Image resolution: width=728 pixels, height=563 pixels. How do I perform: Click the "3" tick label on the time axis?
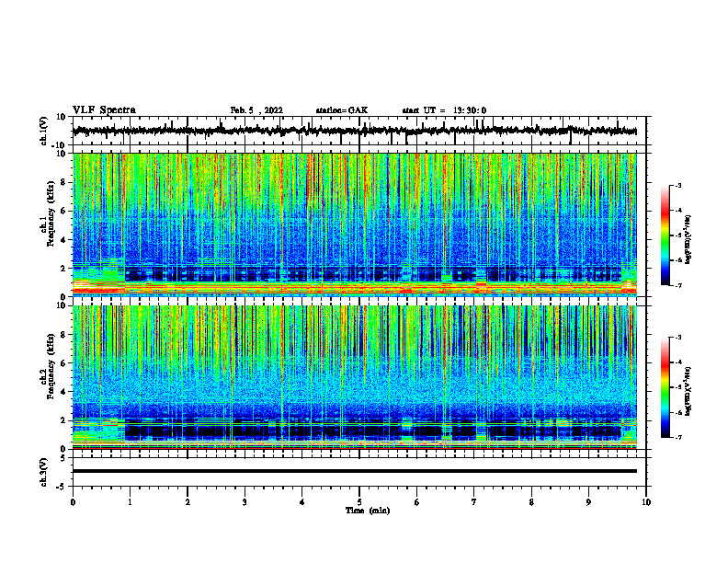click(x=245, y=502)
